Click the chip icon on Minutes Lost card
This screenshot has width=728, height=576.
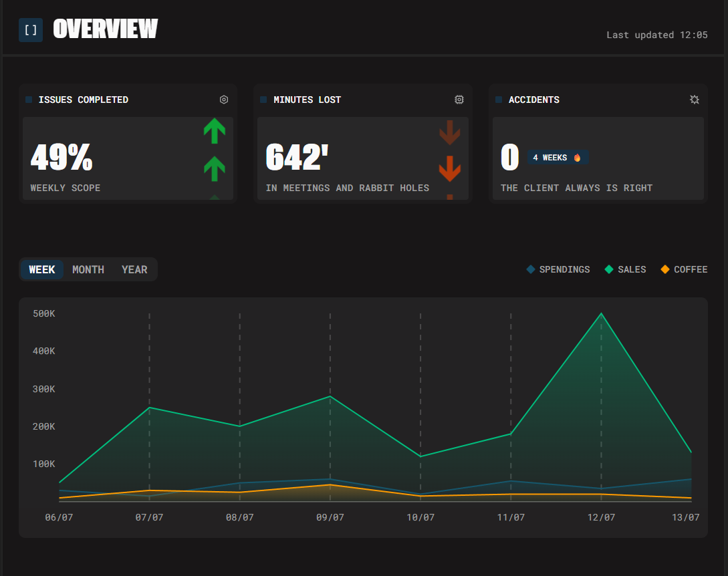click(459, 100)
